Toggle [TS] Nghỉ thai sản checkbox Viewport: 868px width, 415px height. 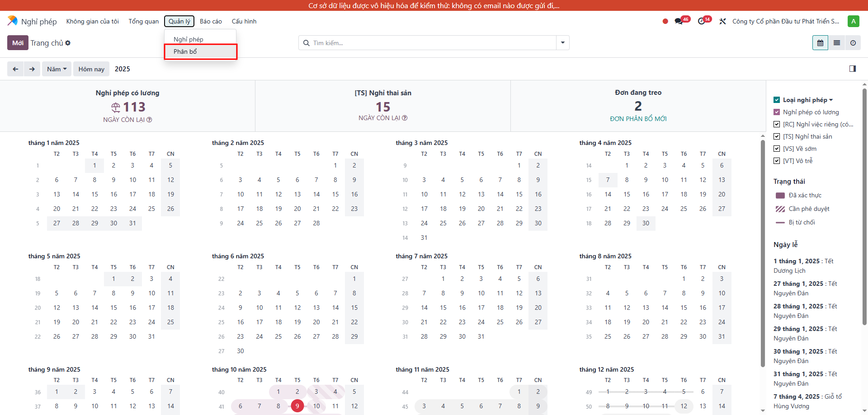(777, 136)
